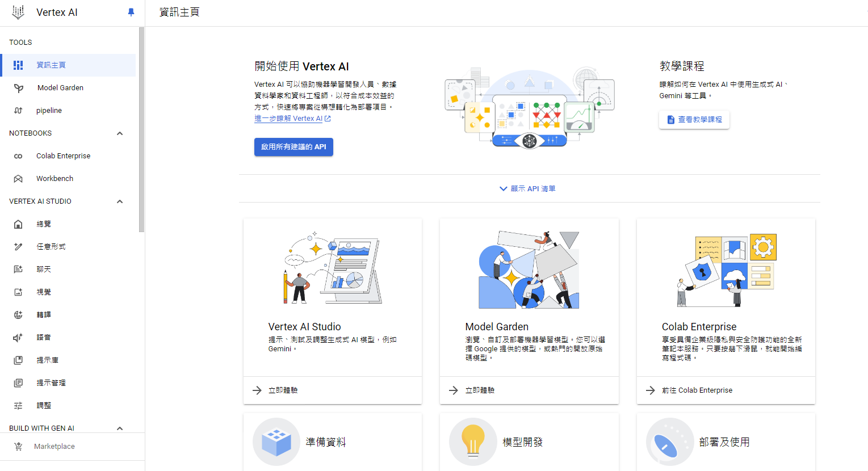Click the arrow icon beside 前往 Colab Enterprise
This screenshot has height=471, width=868.
pos(651,390)
